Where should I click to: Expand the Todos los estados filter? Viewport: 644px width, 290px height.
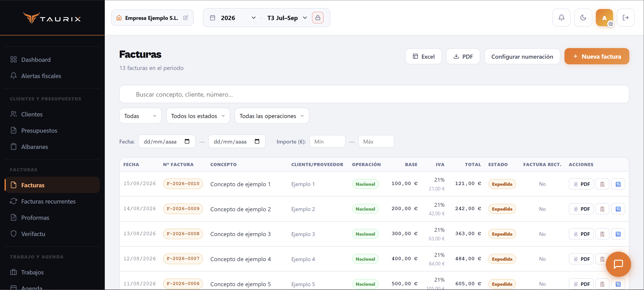(198, 116)
